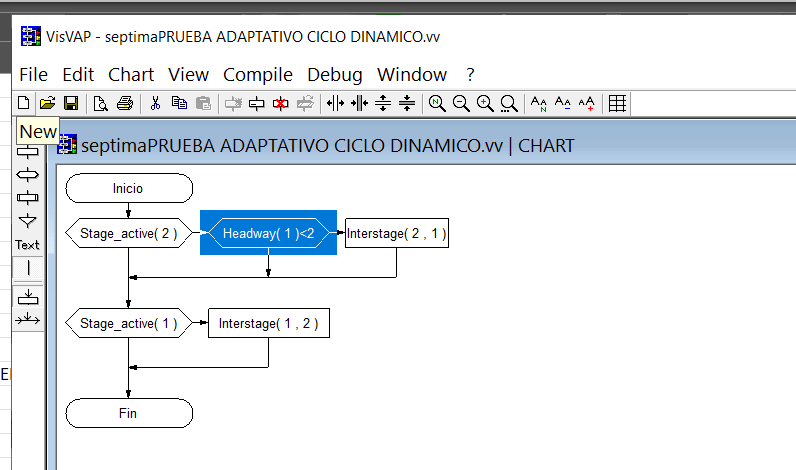Click the Open folder toolbar icon
Screen dimensions: 796x470
click(47, 103)
